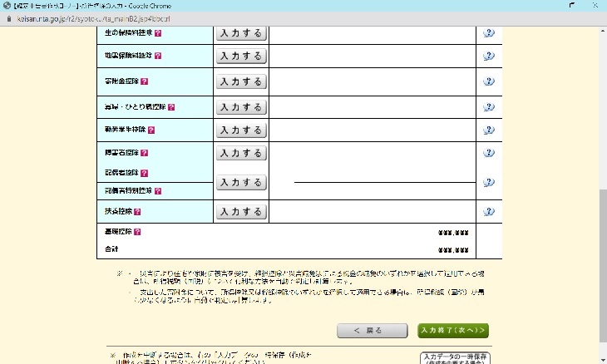The image size is (607, 364).
Task: Click green 入力終了(次へ) button
Action: 453,331
